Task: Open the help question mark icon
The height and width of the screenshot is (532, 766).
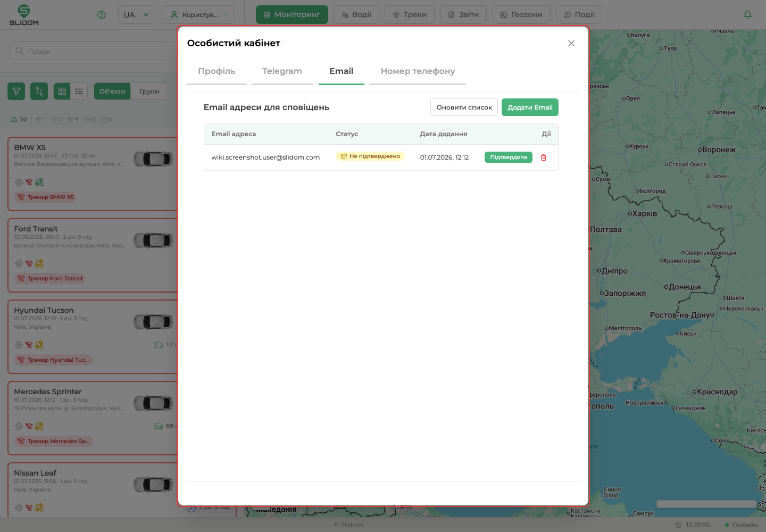Action: 102,15
